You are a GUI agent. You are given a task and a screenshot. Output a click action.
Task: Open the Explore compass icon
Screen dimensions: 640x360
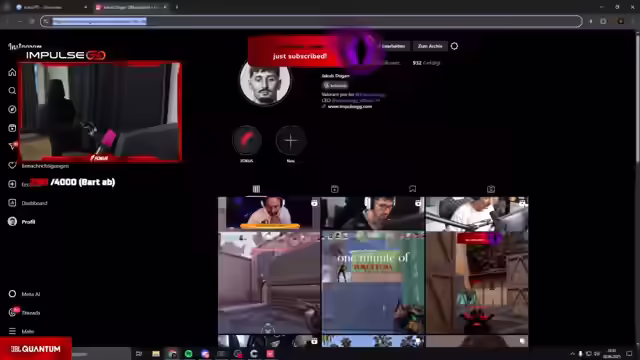click(12, 109)
